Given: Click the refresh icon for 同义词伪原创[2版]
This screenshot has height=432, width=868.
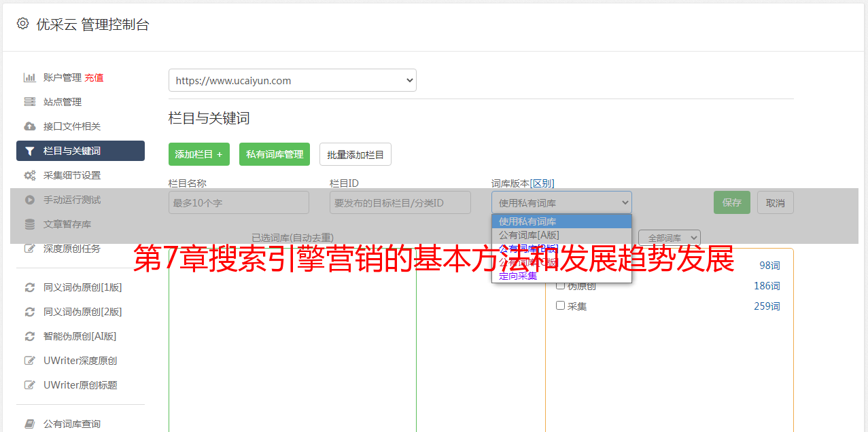Looking at the screenshot, I should (x=29, y=312).
